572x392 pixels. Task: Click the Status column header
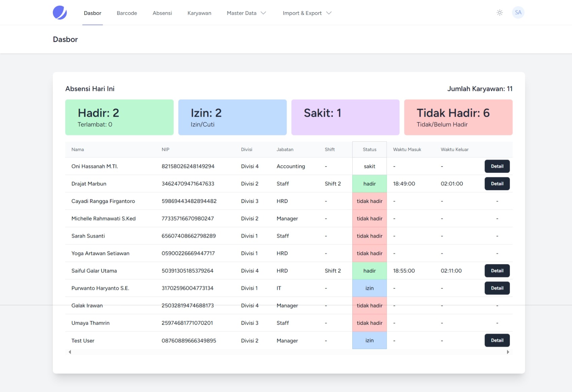[x=369, y=149]
